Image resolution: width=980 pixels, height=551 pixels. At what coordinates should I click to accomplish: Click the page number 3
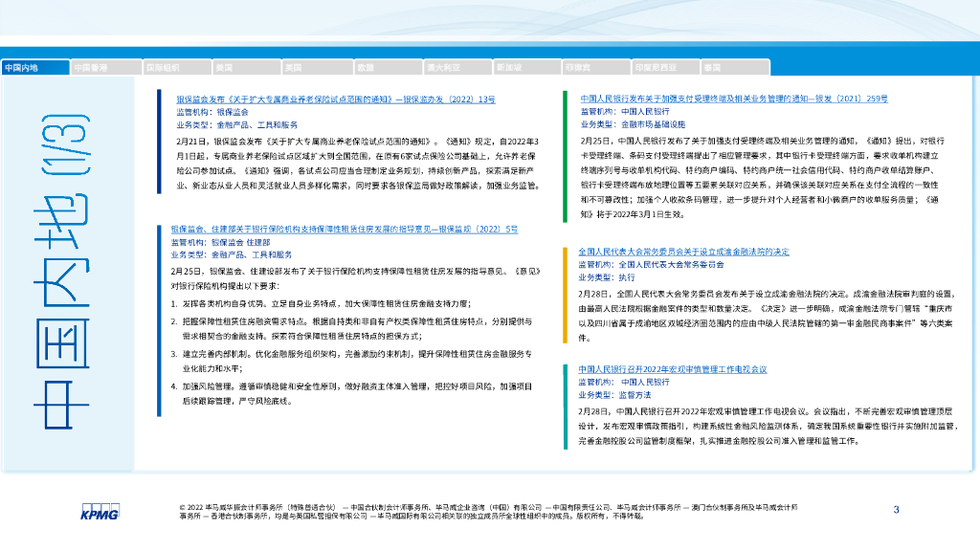pos(896,509)
